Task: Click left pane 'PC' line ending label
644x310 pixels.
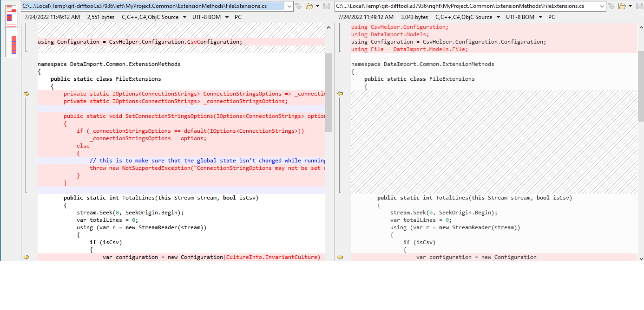Action: 238,17
